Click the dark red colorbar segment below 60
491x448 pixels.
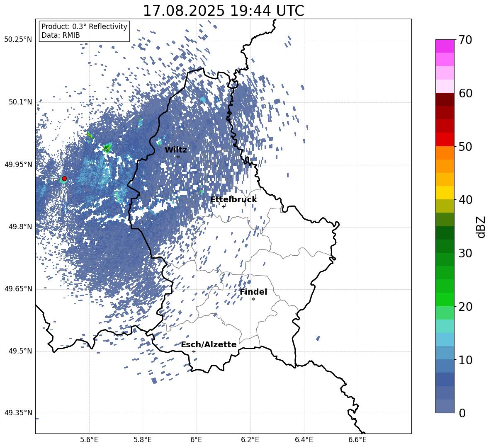[445, 99]
